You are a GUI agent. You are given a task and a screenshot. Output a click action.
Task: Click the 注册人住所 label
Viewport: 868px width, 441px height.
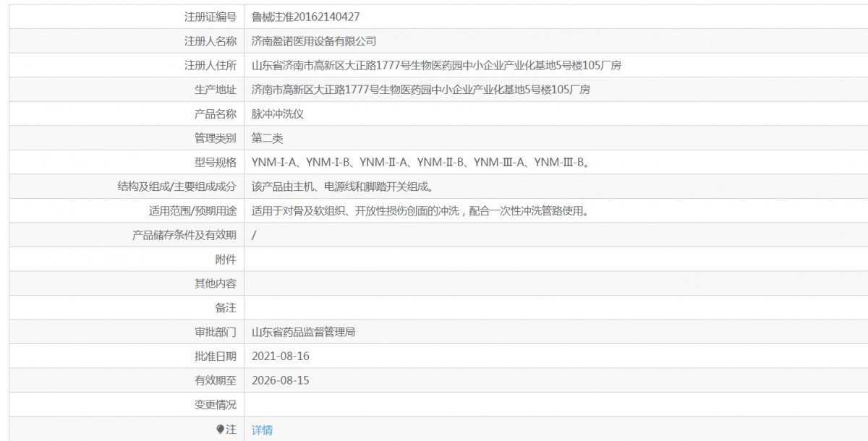click(x=210, y=66)
